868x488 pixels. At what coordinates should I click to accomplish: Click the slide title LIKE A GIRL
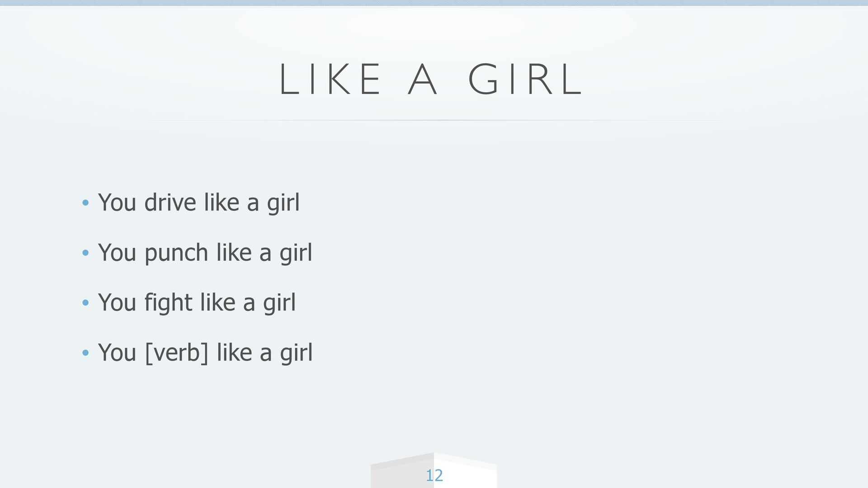[x=431, y=80]
